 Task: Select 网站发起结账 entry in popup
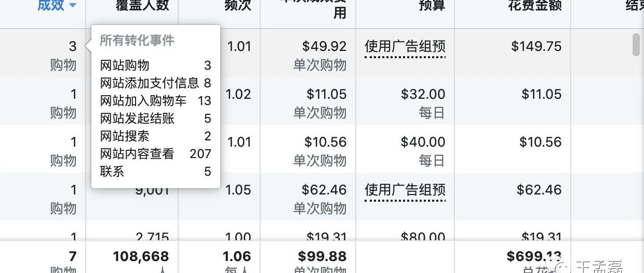pyautogui.click(x=156, y=119)
